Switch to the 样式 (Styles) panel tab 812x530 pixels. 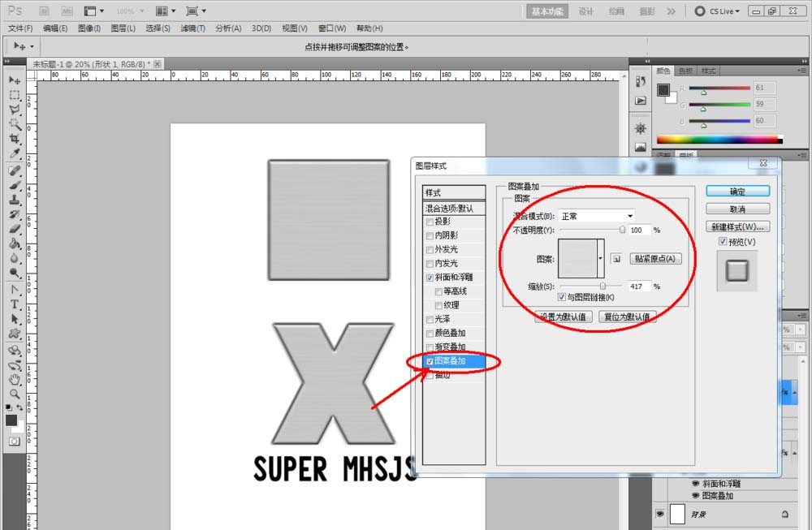pyautogui.click(x=708, y=71)
